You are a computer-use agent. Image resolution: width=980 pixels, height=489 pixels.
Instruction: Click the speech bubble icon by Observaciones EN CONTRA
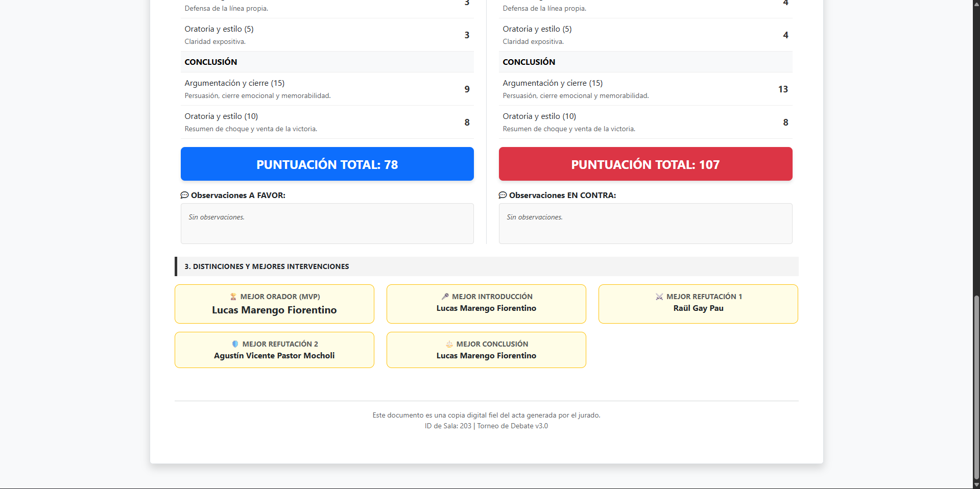coord(503,195)
